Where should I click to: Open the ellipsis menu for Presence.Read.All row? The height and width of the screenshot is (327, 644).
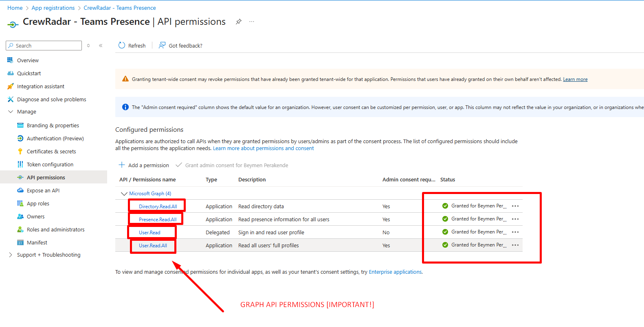pyautogui.click(x=515, y=219)
